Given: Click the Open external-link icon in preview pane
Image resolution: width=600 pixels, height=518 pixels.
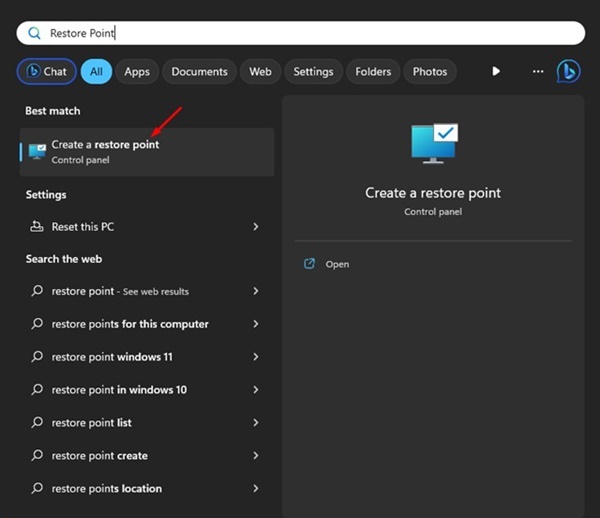Looking at the screenshot, I should [x=309, y=264].
